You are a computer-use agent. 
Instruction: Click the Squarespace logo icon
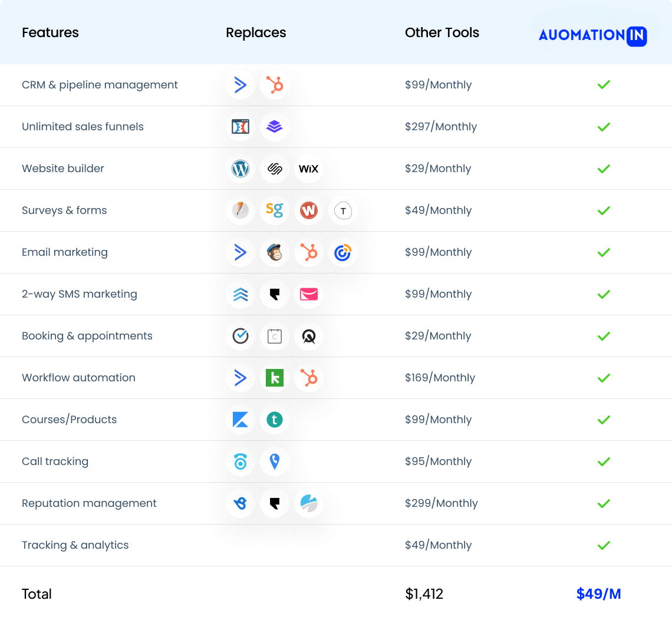[275, 169]
